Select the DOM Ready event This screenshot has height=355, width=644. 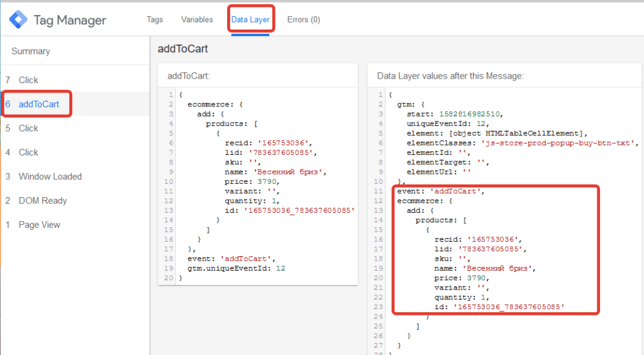[x=75, y=201]
